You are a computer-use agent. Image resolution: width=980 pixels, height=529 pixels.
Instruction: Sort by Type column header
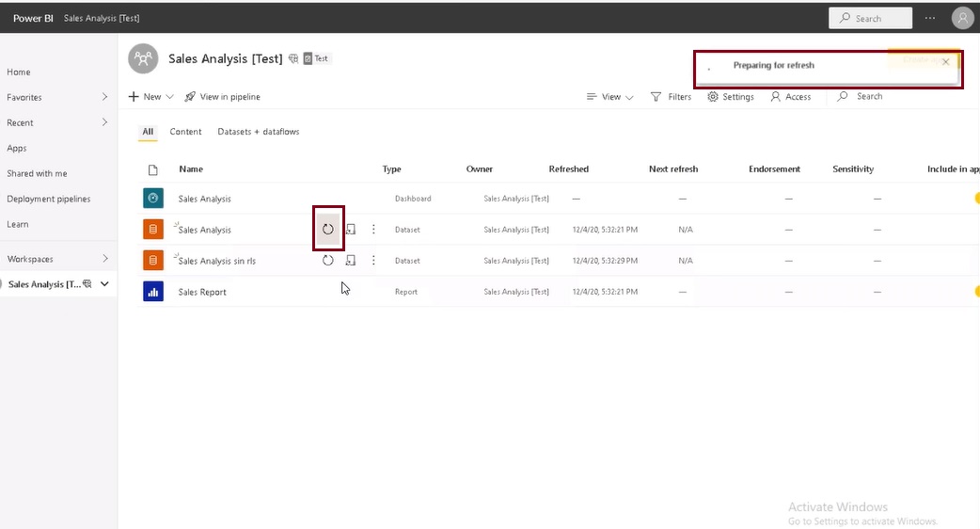coord(392,168)
